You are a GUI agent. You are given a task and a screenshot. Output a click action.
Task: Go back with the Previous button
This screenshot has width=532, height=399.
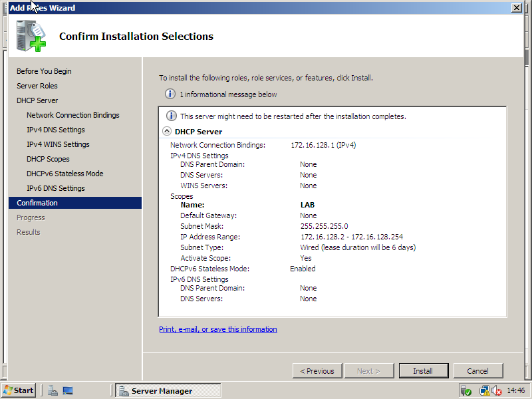click(317, 371)
